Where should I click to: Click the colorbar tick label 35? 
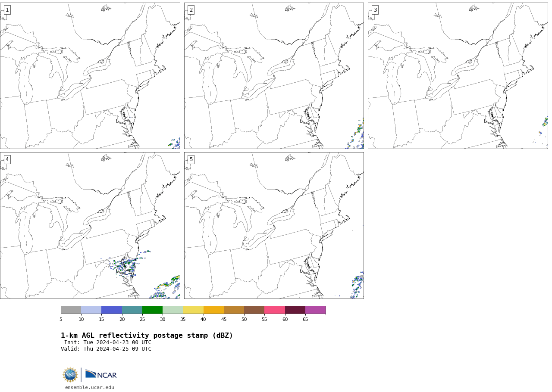[x=183, y=320]
